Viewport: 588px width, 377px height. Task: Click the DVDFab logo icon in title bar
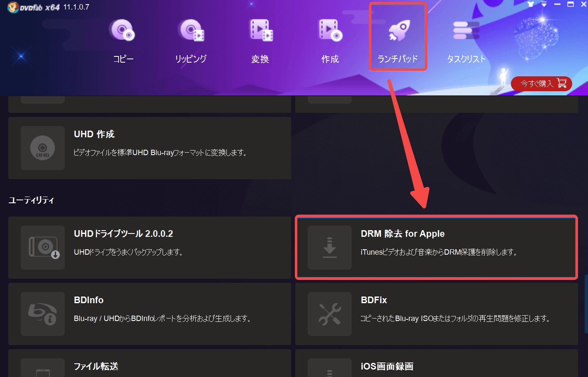pos(13,7)
